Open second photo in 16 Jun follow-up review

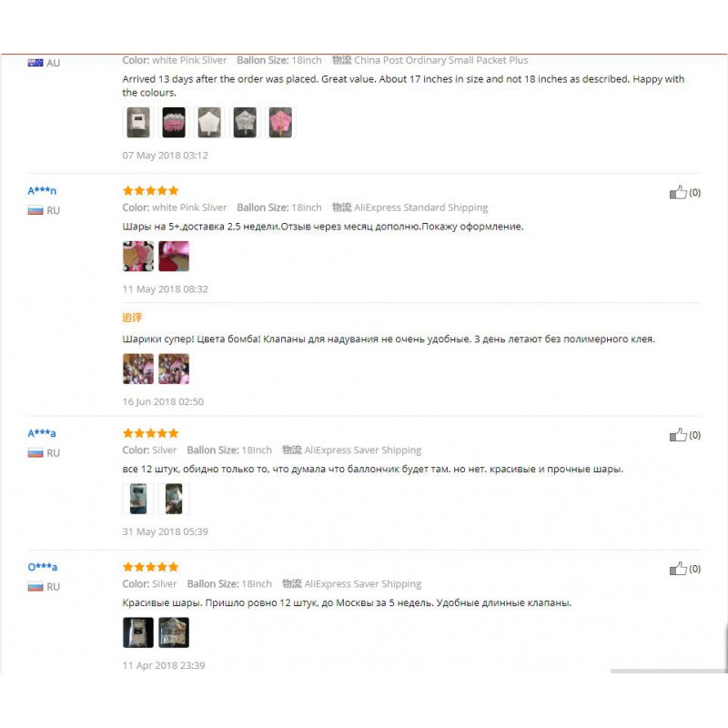coord(174,369)
